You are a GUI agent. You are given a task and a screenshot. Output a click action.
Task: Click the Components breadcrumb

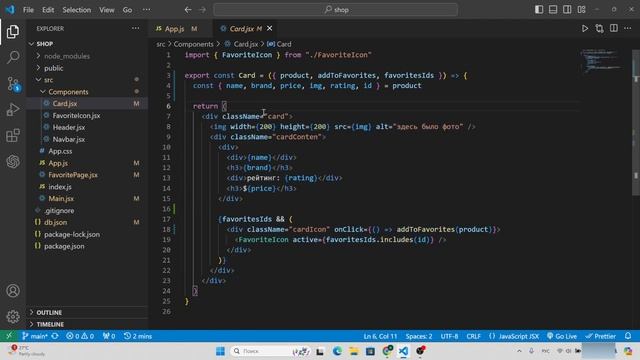(x=193, y=44)
